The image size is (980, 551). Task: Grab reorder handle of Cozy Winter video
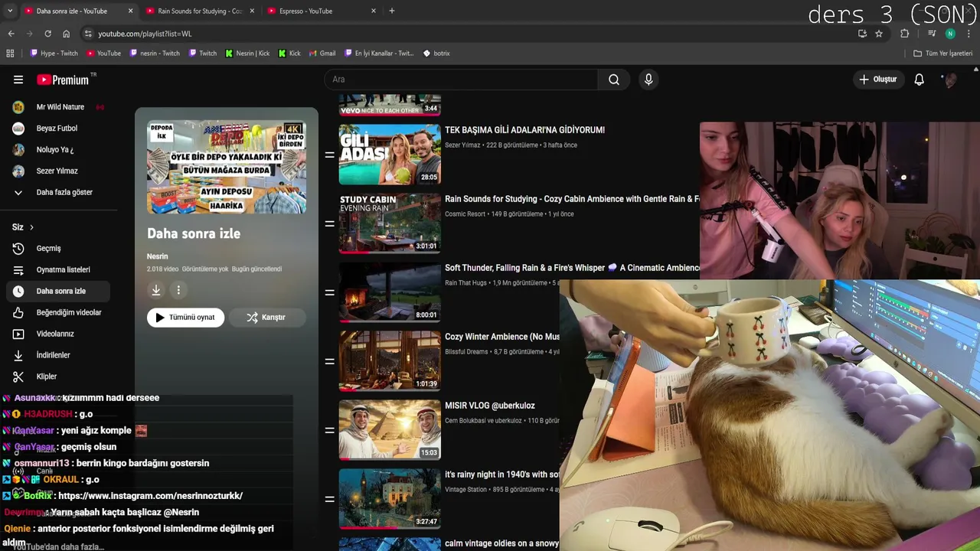click(x=329, y=361)
